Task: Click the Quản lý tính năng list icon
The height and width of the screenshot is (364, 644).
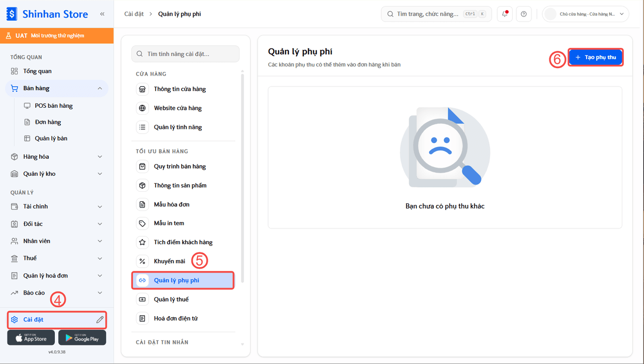Action: [142, 127]
